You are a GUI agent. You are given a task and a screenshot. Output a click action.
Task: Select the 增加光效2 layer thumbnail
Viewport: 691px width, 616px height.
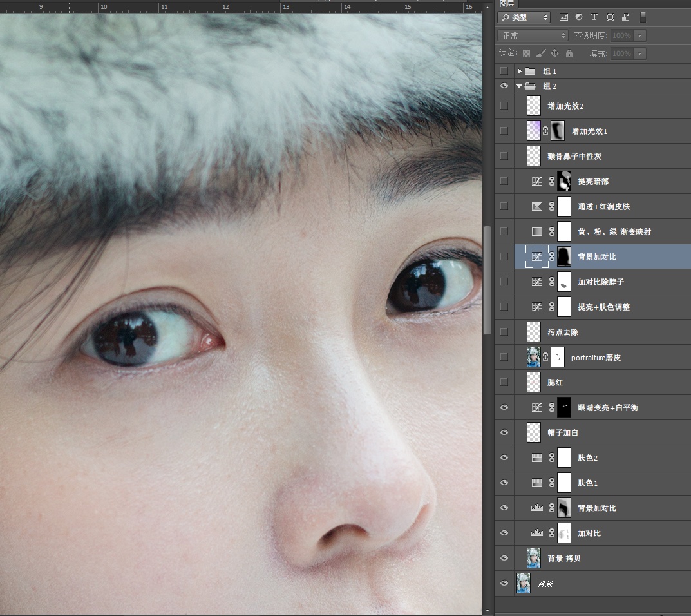[534, 106]
